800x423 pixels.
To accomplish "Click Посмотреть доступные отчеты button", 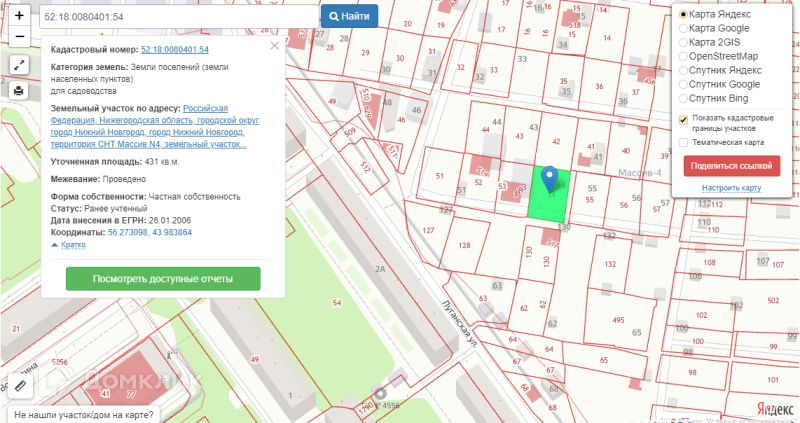I will [x=163, y=279].
